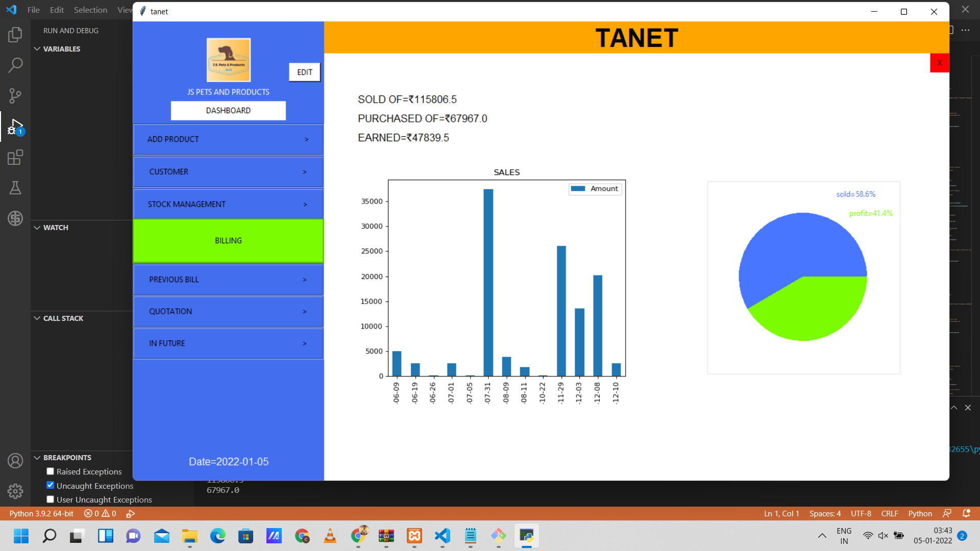The width and height of the screenshot is (980, 551).
Task: Collapse the VARIABLES section
Action: (37, 48)
